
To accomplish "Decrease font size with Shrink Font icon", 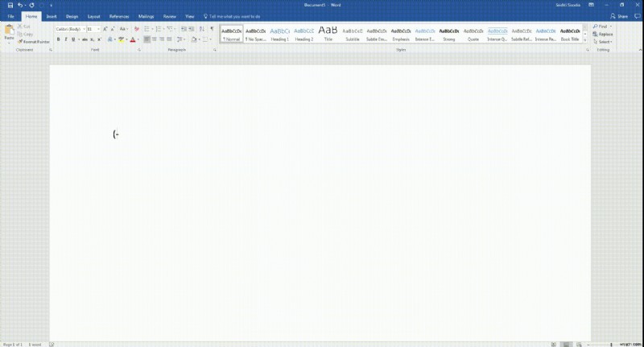I will [113, 29].
